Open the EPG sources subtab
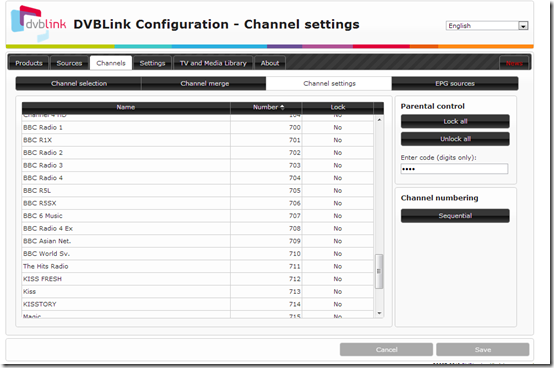 pos(455,84)
